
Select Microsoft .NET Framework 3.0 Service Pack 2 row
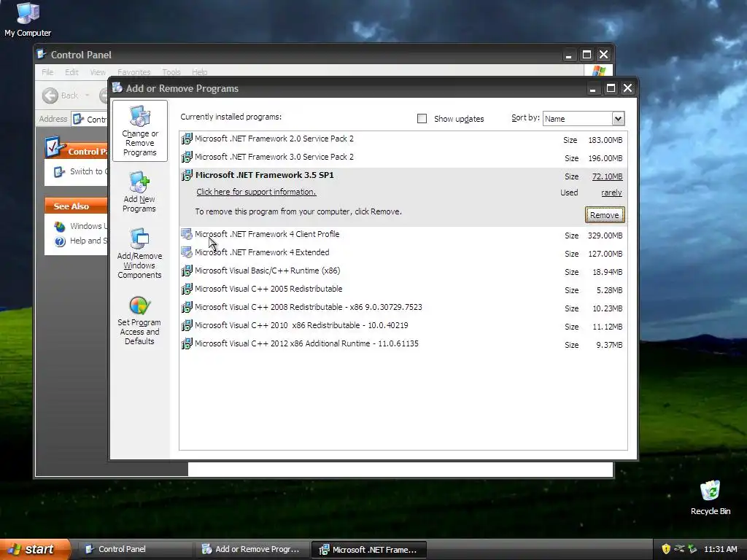coord(403,157)
